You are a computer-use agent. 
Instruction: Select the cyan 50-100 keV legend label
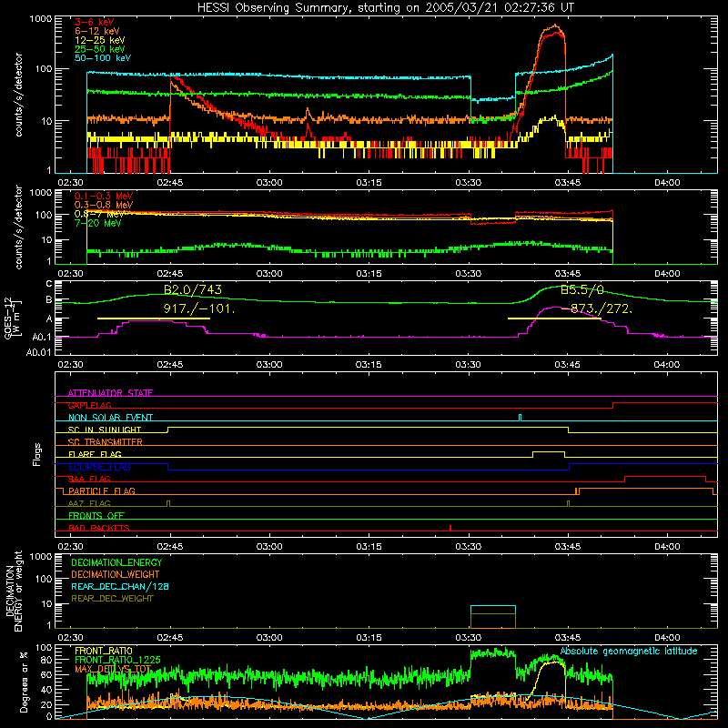click(x=103, y=58)
